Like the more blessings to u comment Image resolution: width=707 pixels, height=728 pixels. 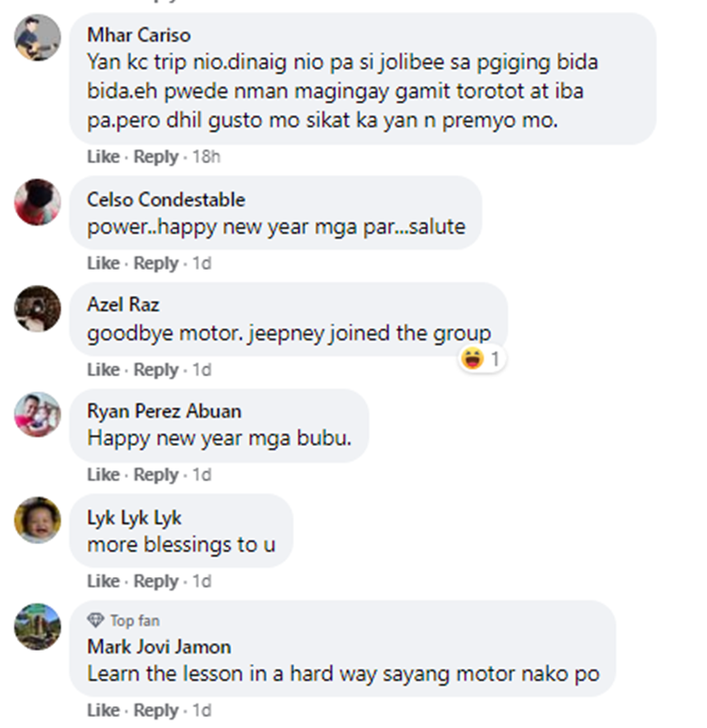(103, 581)
